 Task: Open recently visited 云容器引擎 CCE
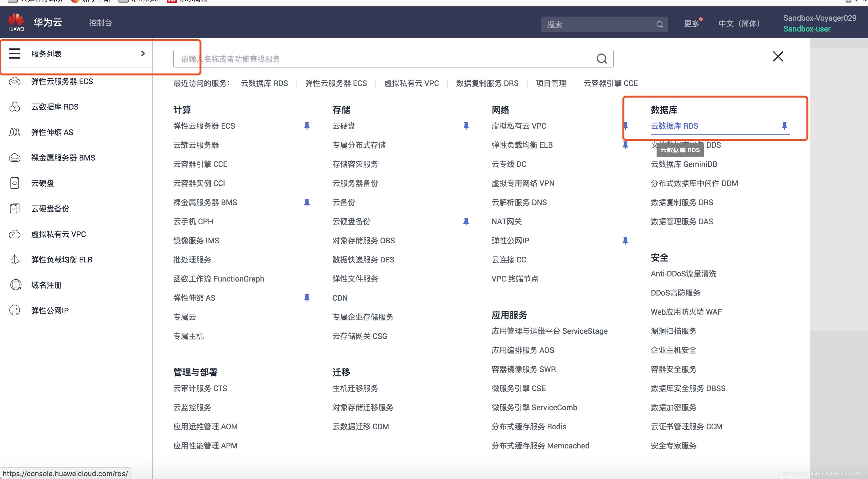611,83
